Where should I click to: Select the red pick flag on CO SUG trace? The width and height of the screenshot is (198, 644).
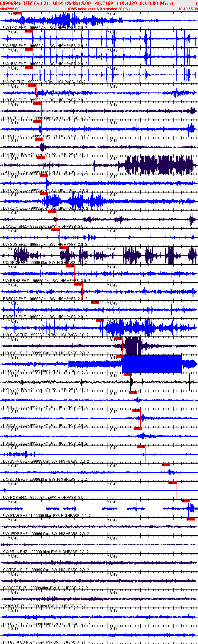[x=166, y=465]
